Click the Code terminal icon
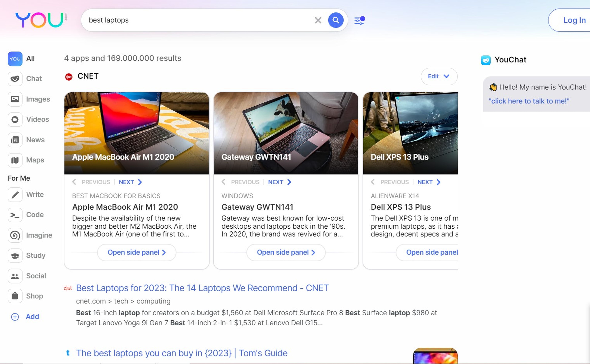The width and height of the screenshot is (590, 364). [15, 215]
